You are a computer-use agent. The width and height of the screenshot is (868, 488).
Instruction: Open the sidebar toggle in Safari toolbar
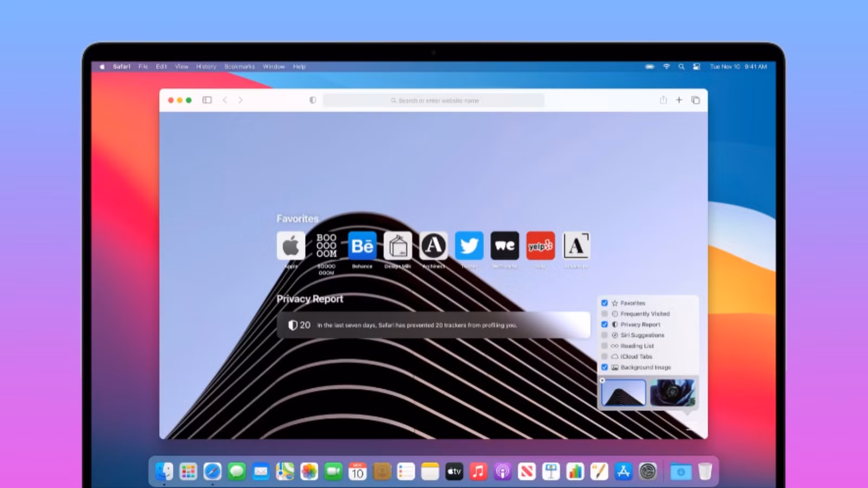pos(206,100)
